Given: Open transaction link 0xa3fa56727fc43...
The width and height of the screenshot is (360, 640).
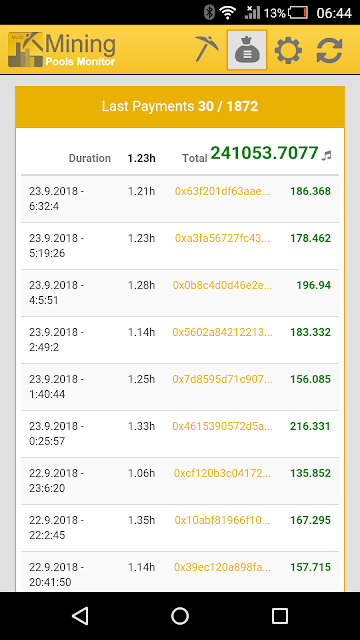Looking at the screenshot, I should tap(222, 238).
